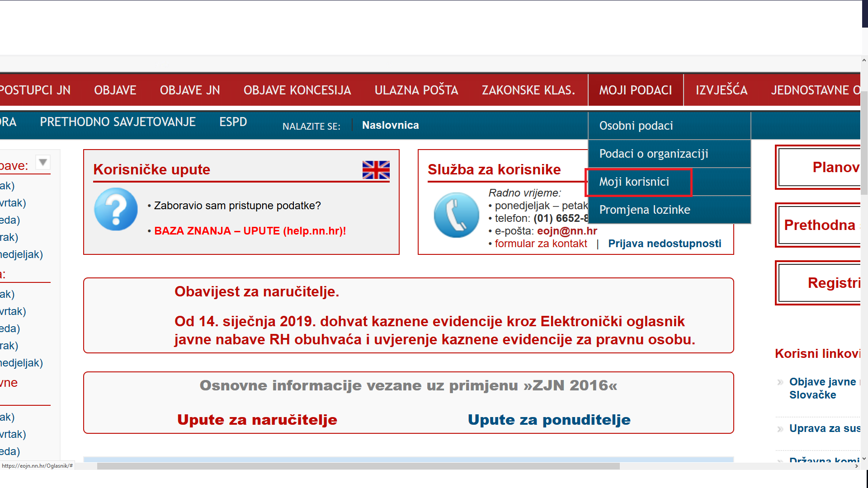Click the horizontal scrollbar thumb
This screenshot has height=488, width=868.
coord(358,466)
